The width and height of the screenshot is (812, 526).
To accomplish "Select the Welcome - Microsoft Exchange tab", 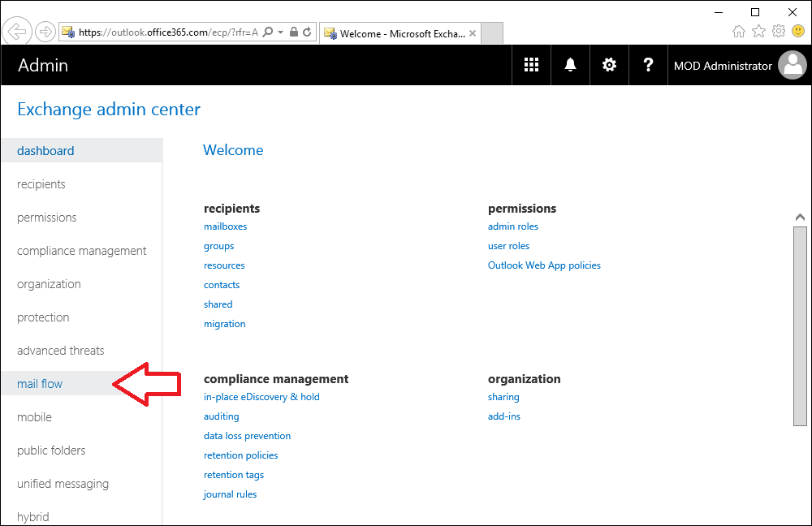I will (x=400, y=33).
